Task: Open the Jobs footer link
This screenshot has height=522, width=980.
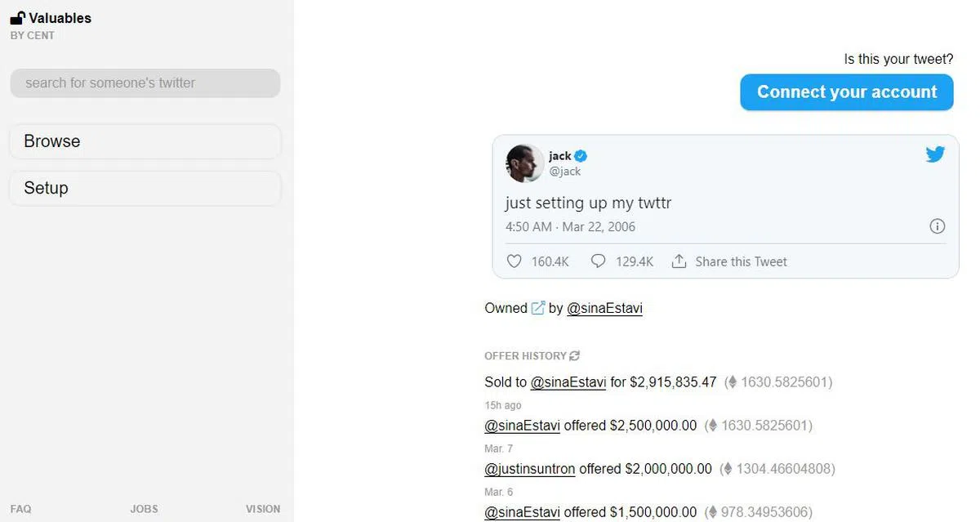Action: tap(144, 509)
